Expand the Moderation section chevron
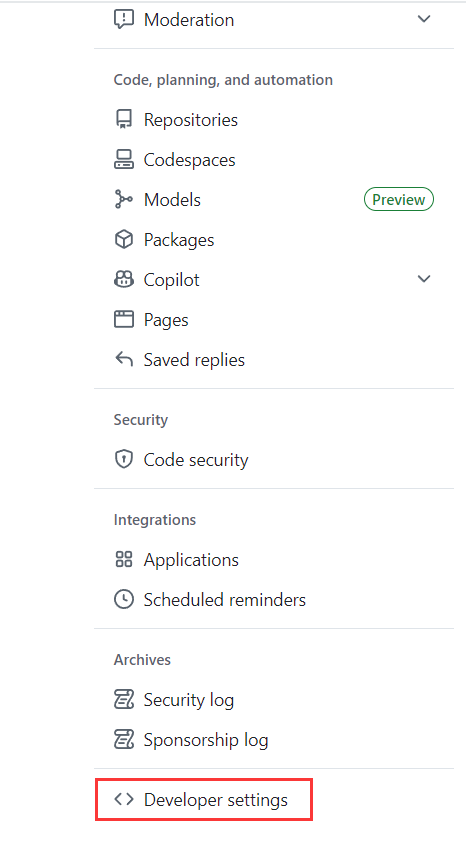The width and height of the screenshot is (466, 858). [x=424, y=19]
